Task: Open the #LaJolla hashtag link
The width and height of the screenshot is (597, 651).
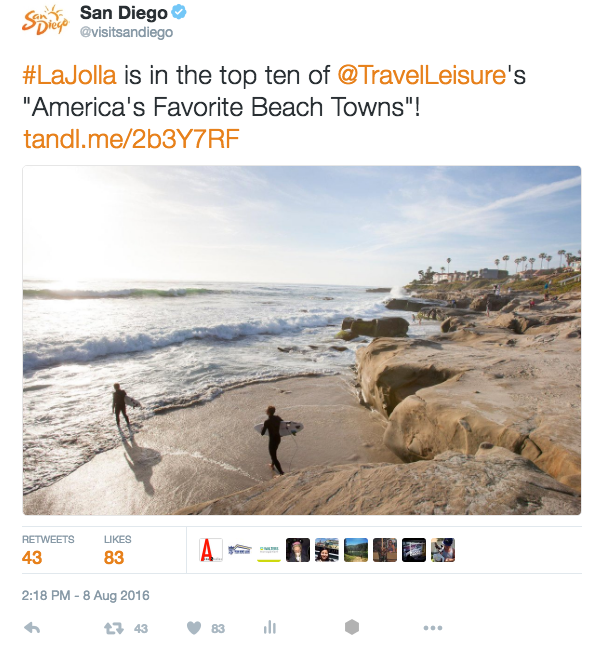Action: pyautogui.click(x=69, y=76)
